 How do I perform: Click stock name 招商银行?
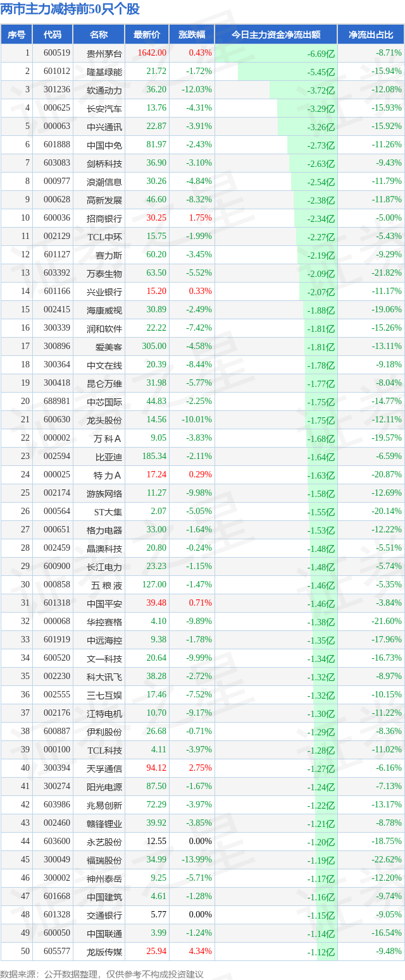[x=104, y=218]
